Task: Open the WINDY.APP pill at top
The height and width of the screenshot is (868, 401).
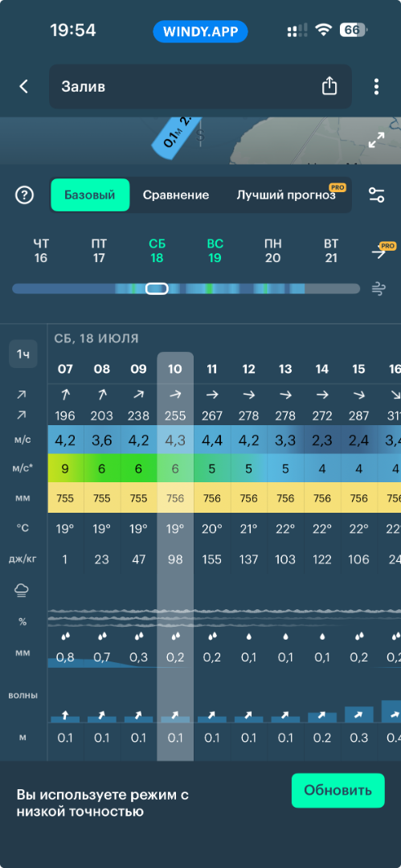Action: [201, 30]
